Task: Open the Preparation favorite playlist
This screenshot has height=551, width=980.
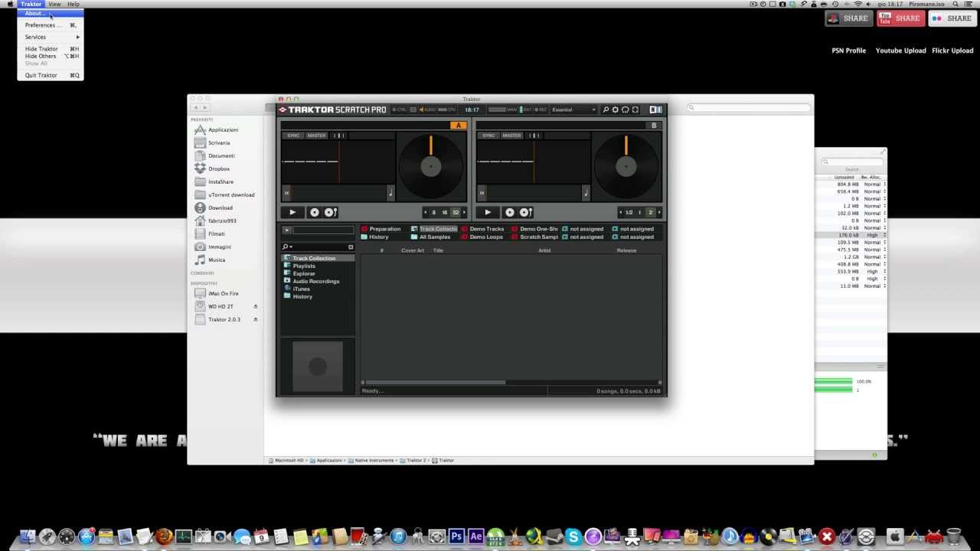Action: (381, 229)
